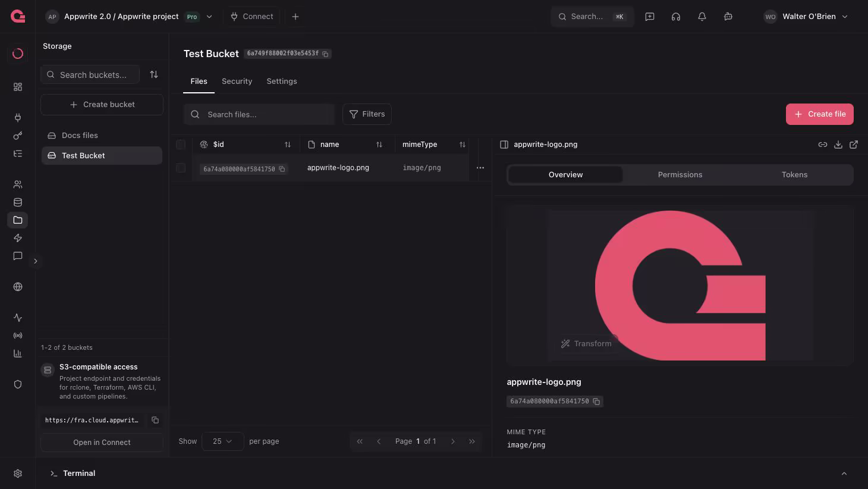Check the appwrite-logo.png row checkbox
868x489 pixels.
(181, 168)
